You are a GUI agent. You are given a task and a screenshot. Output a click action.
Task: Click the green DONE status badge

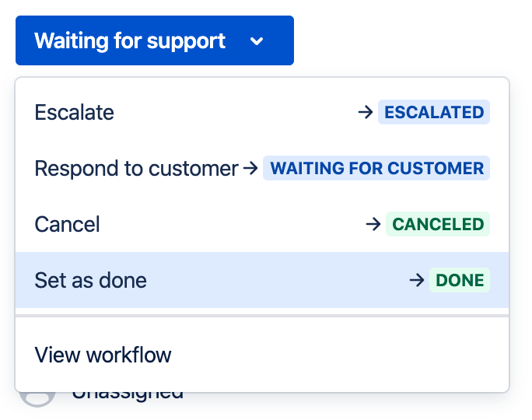[460, 280]
